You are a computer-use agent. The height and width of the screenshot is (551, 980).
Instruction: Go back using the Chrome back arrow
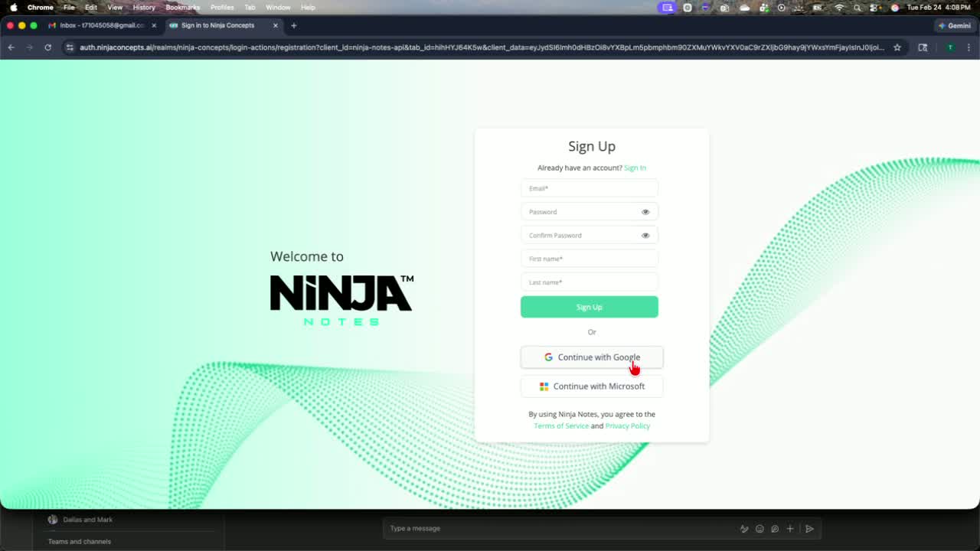[11, 47]
